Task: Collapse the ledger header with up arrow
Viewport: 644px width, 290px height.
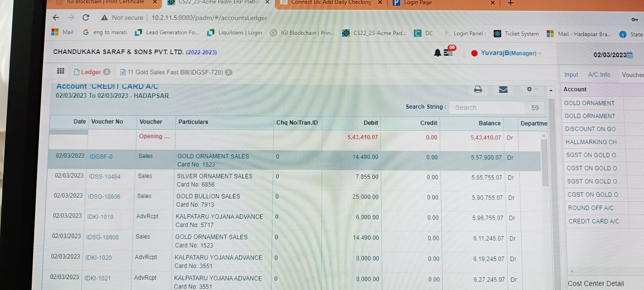Action: point(551,90)
